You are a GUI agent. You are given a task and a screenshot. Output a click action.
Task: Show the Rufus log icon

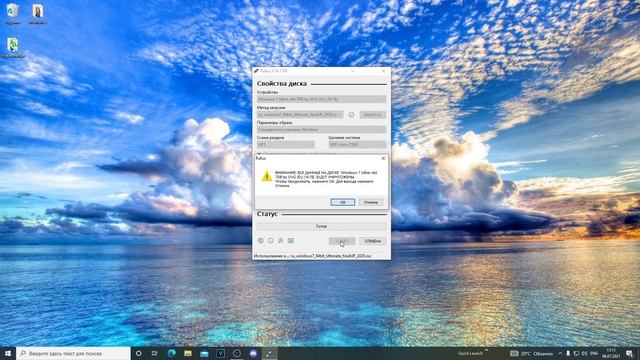tap(291, 241)
